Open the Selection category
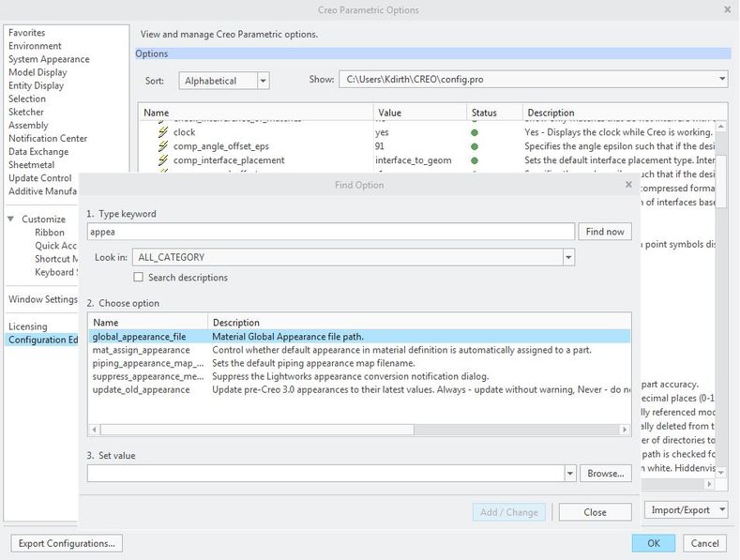740x560 pixels. (27, 98)
